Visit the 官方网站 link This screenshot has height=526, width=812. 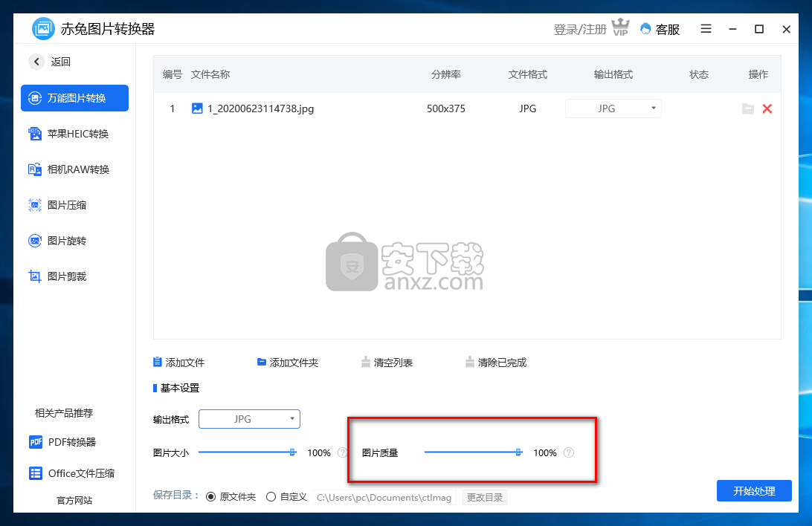[x=74, y=500]
